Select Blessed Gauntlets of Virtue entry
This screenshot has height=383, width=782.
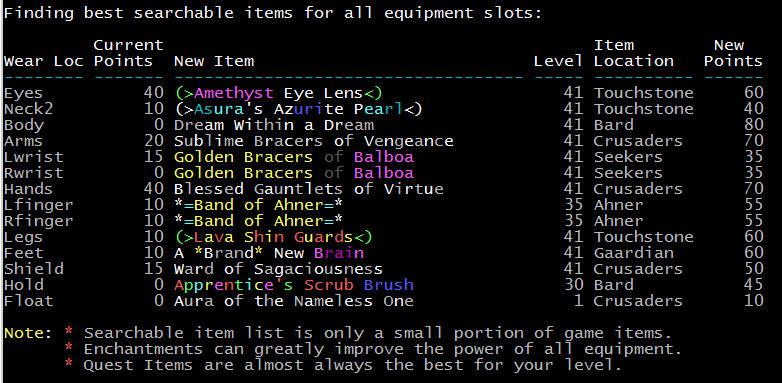point(309,189)
